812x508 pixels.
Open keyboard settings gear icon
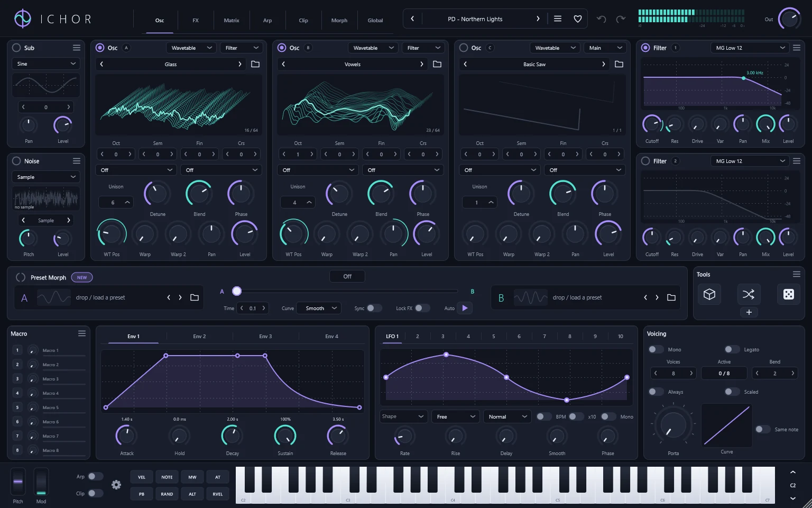click(116, 485)
